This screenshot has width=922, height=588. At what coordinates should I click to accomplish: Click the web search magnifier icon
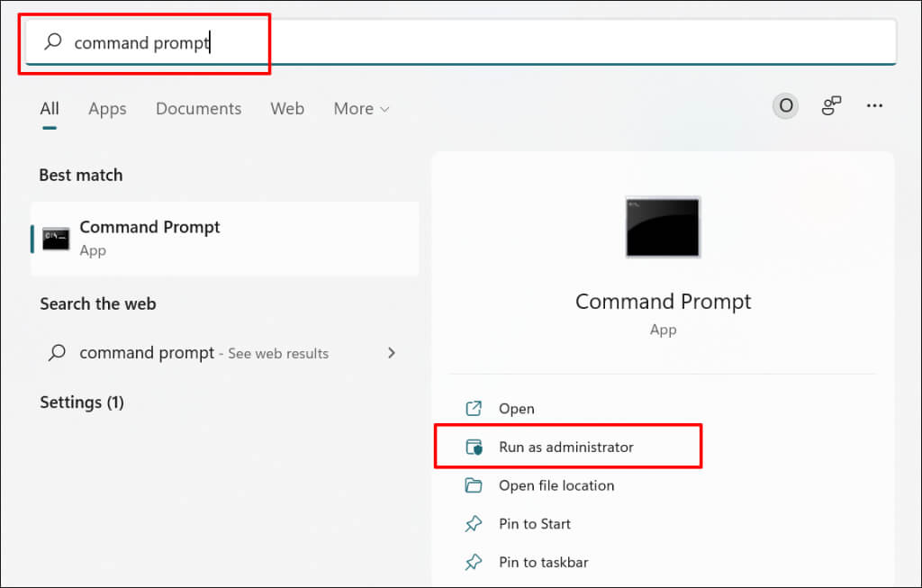tap(57, 352)
